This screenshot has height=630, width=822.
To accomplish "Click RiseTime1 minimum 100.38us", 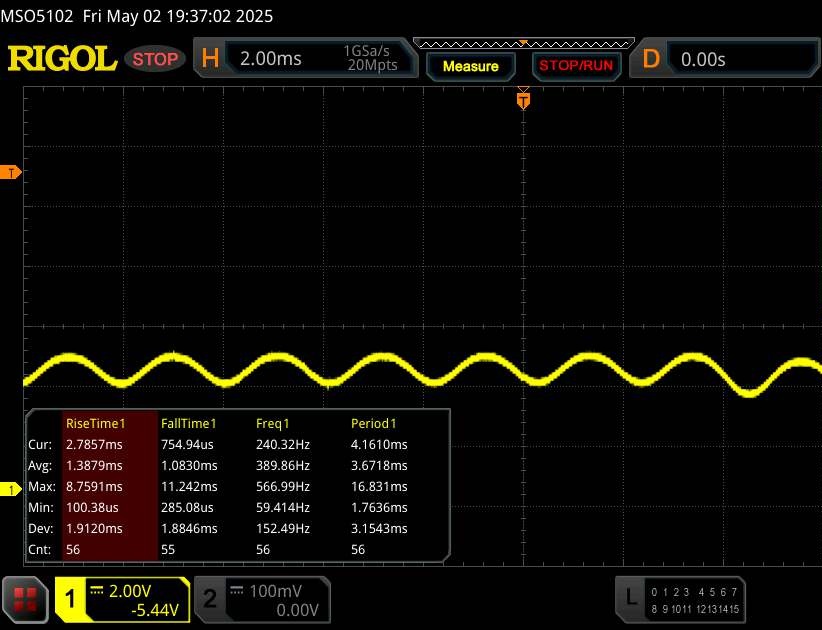I will tap(92, 507).
